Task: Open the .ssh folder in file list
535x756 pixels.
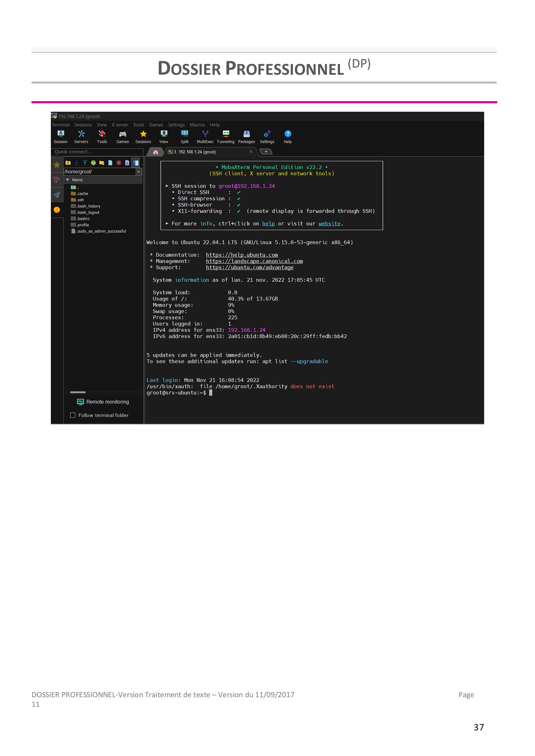Action: coord(80,200)
